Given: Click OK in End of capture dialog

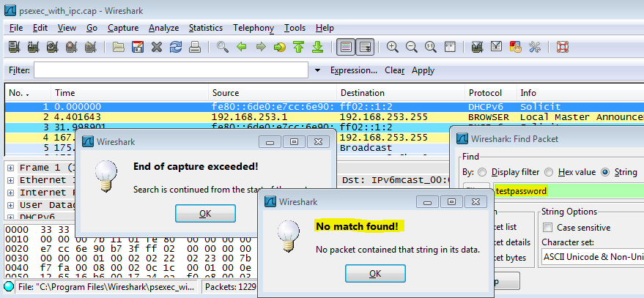Looking at the screenshot, I should [x=205, y=214].
